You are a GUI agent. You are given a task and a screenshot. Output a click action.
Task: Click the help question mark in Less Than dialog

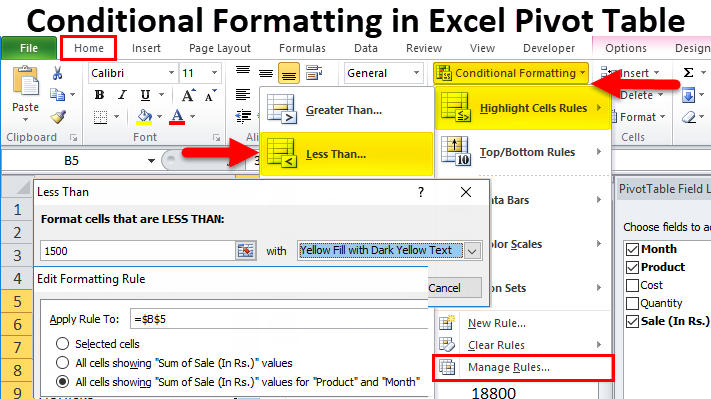coord(421,192)
